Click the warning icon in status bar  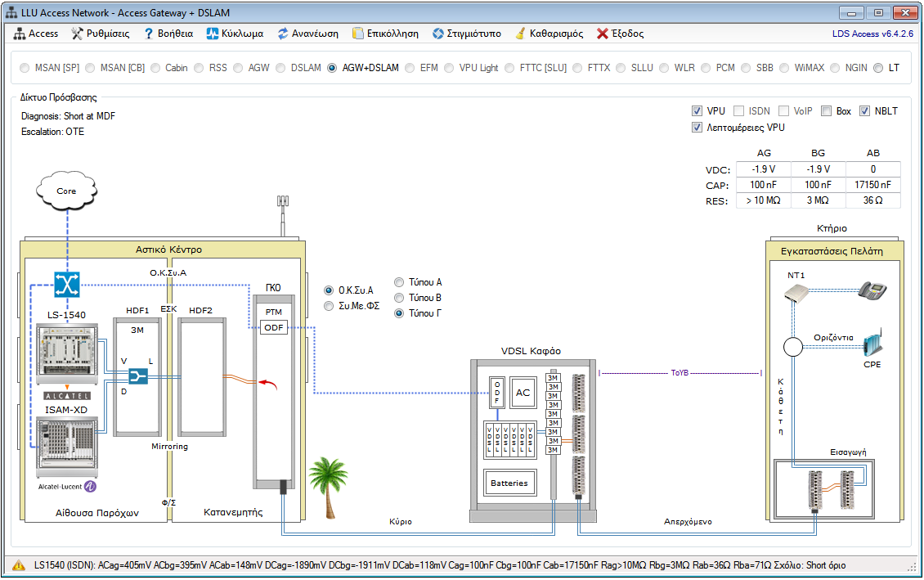17,565
